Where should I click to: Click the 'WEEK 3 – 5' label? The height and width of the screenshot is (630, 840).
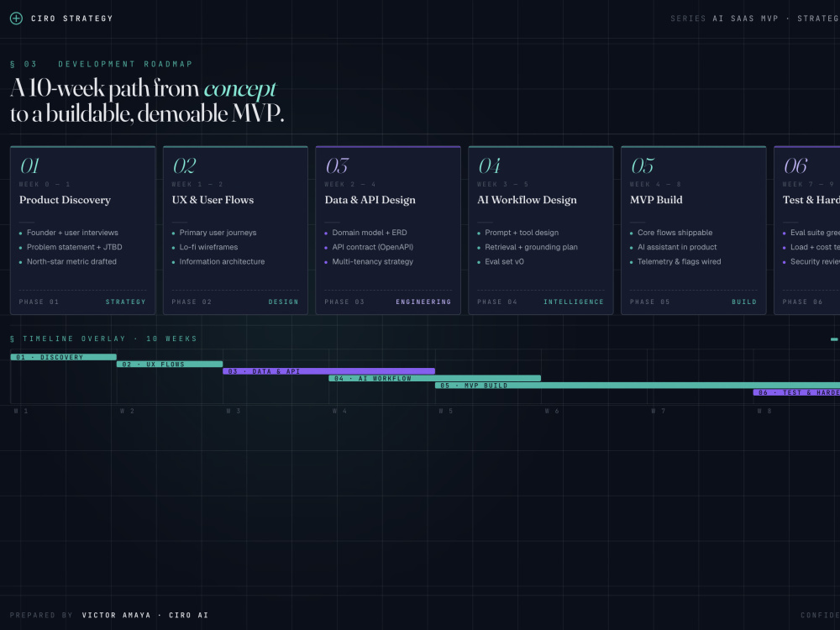[502, 184]
